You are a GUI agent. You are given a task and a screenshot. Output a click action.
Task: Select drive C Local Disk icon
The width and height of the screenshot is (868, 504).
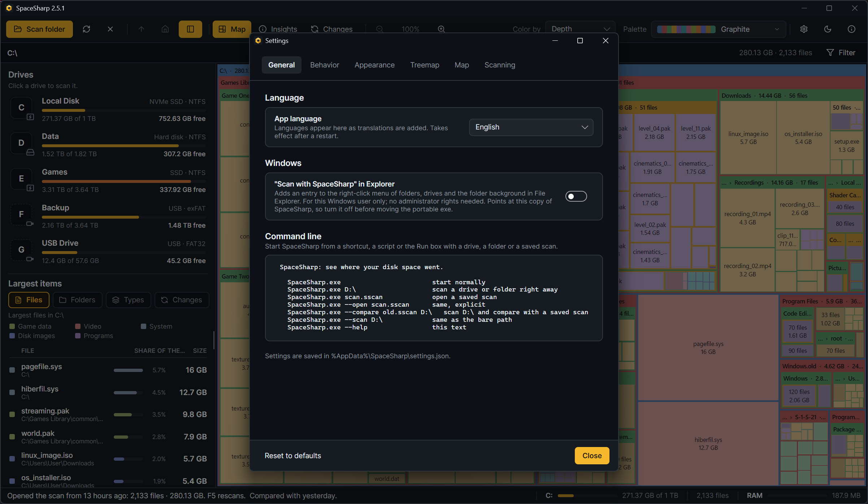coord(21,108)
